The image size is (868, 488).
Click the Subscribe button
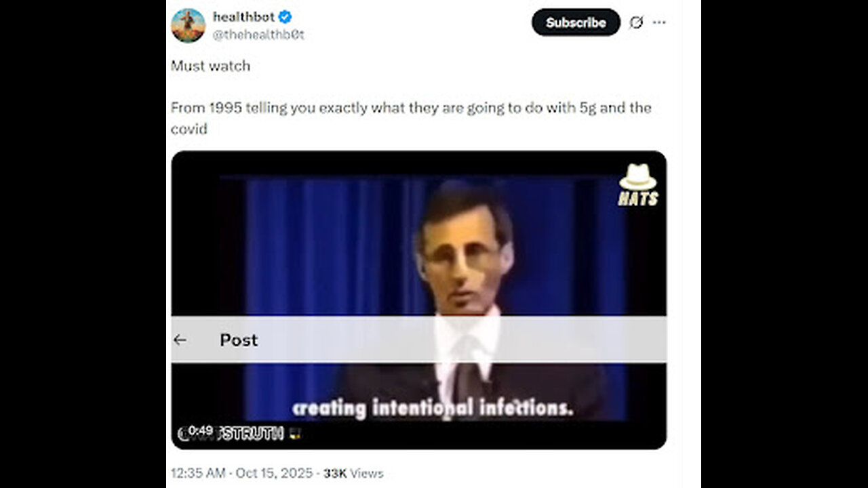click(576, 22)
